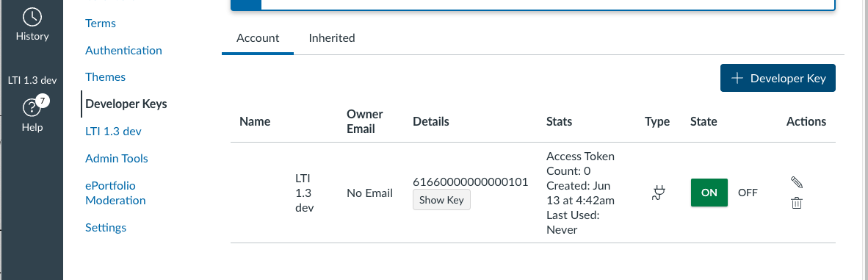Switch to the Inherited tab
Viewport: 868px width, 280px height.
point(332,38)
